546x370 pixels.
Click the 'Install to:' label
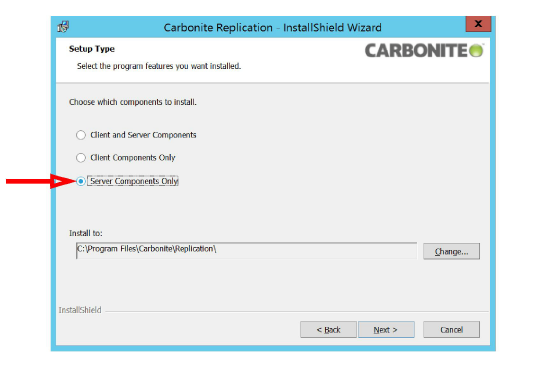(x=86, y=233)
